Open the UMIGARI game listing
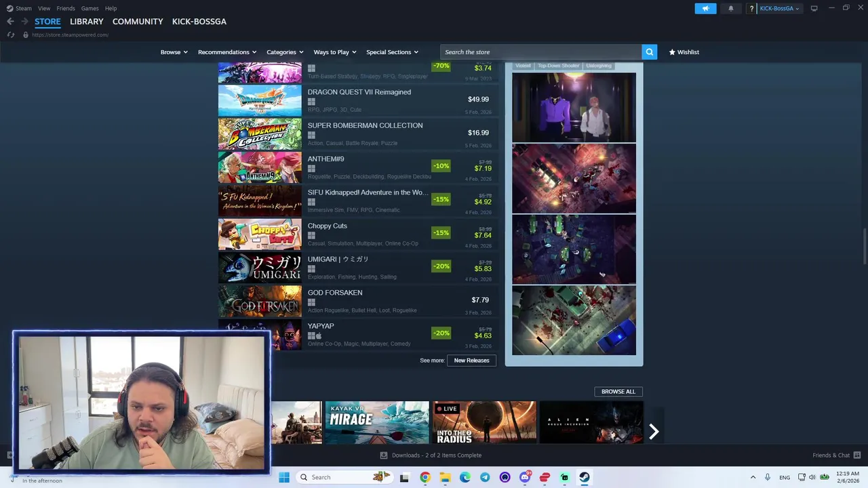The width and height of the screenshot is (868, 488). pyautogui.click(x=358, y=267)
